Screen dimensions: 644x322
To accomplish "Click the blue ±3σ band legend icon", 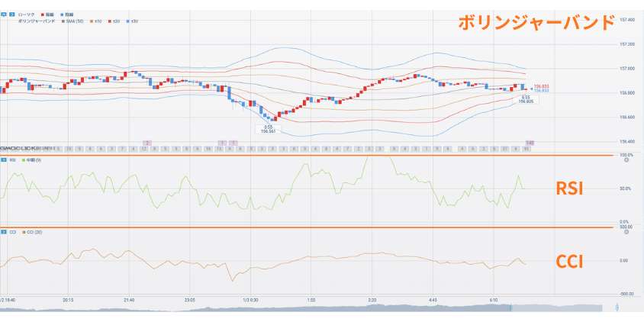I will click(x=127, y=21).
